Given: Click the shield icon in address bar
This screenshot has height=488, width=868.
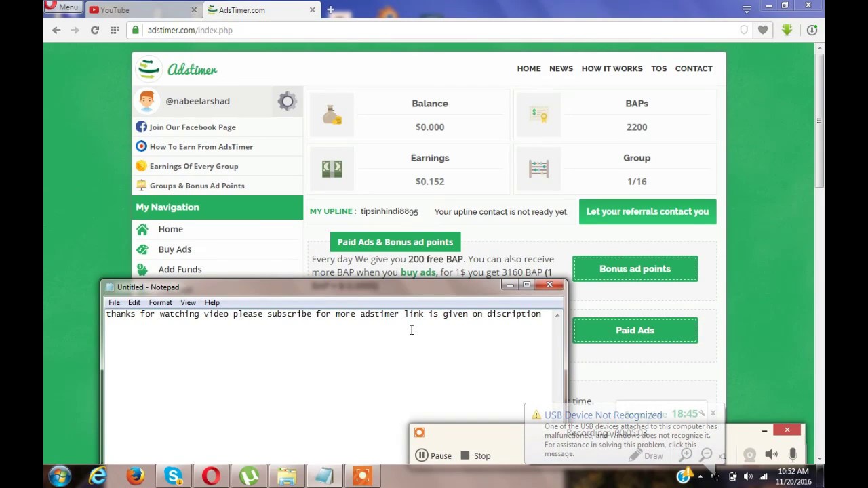Looking at the screenshot, I should tap(744, 30).
